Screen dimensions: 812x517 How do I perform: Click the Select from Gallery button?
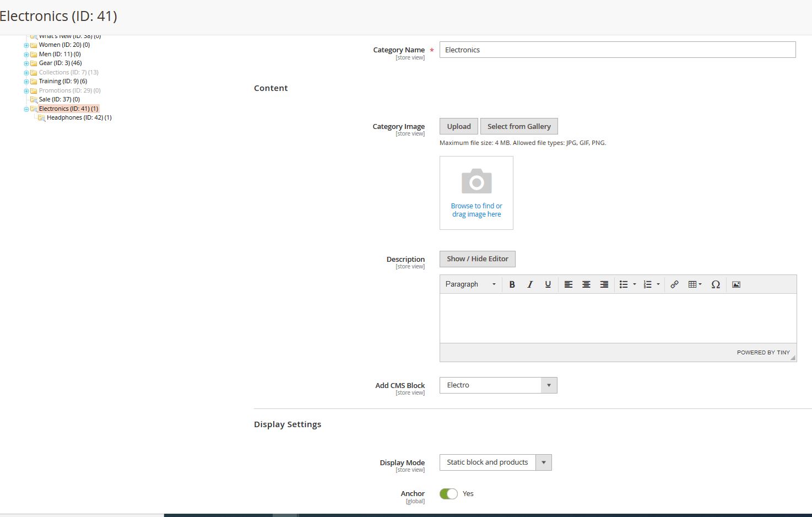tap(518, 126)
